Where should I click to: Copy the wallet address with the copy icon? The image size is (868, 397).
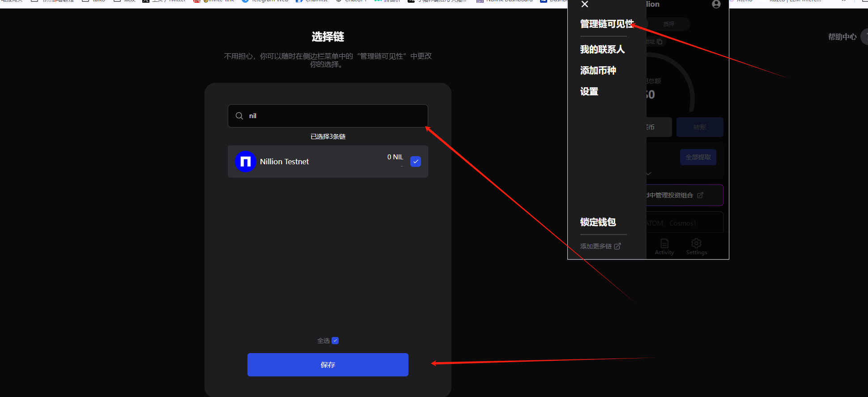tap(660, 42)
